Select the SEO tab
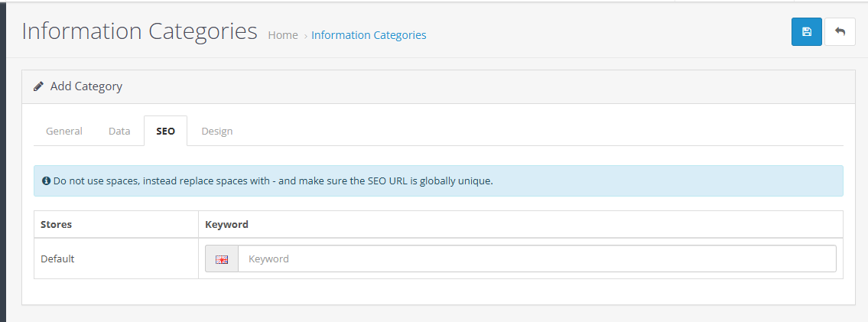The image size is (868, 322). [x=165, y=131]
